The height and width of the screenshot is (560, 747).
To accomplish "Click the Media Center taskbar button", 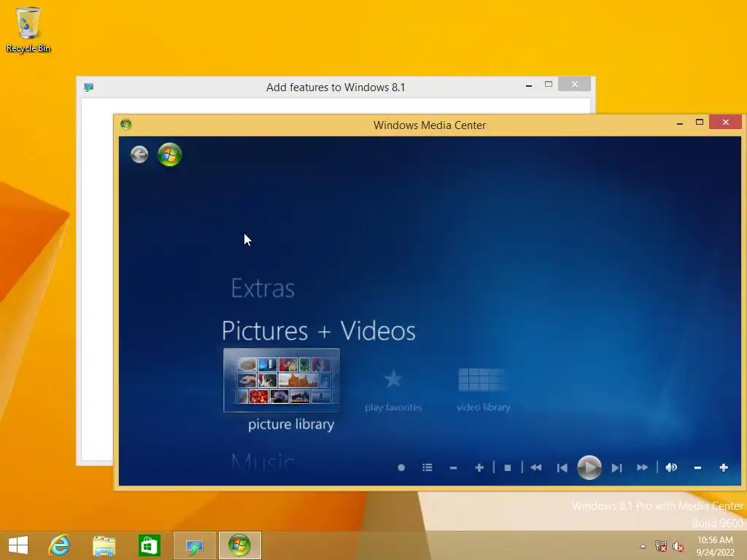I will [239, 545].
